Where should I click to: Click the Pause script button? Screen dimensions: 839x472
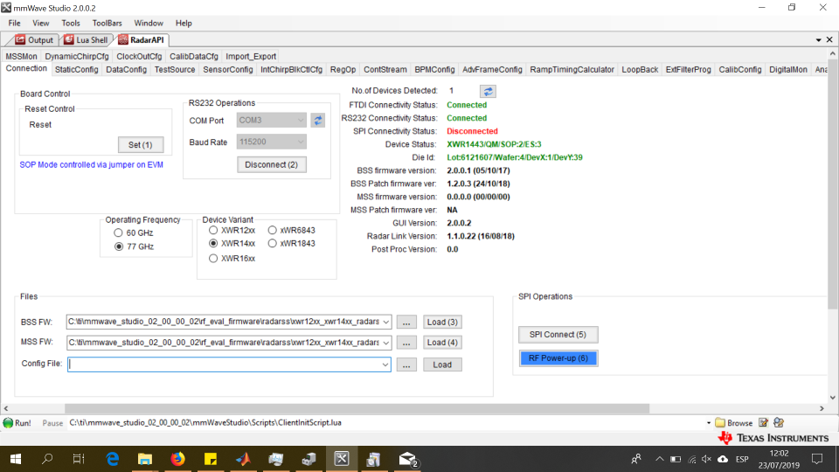click(52, 423)
